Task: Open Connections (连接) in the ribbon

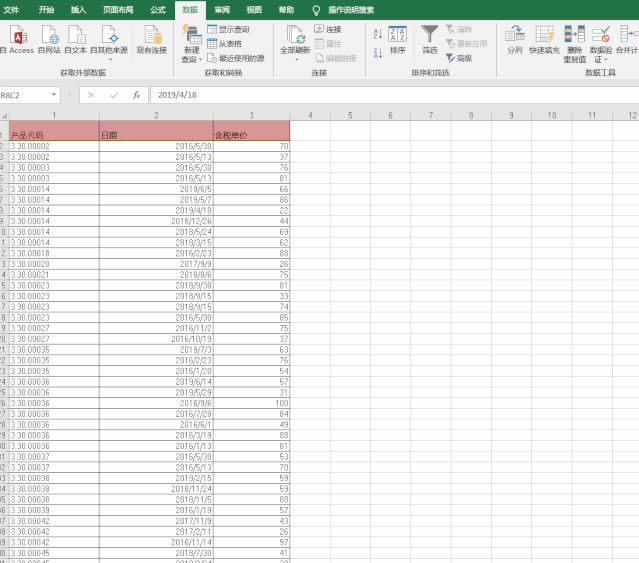Action: click(328, 29)
